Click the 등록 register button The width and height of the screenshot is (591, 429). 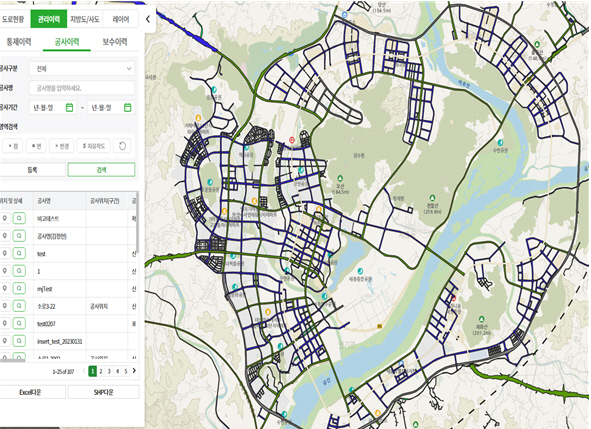(32, 170)
